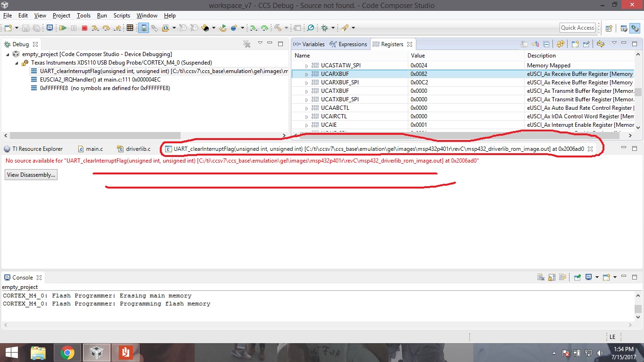Switch to the CCS Edit perspective icon
This screenshot has height=362, width=644.
(624, 28)
